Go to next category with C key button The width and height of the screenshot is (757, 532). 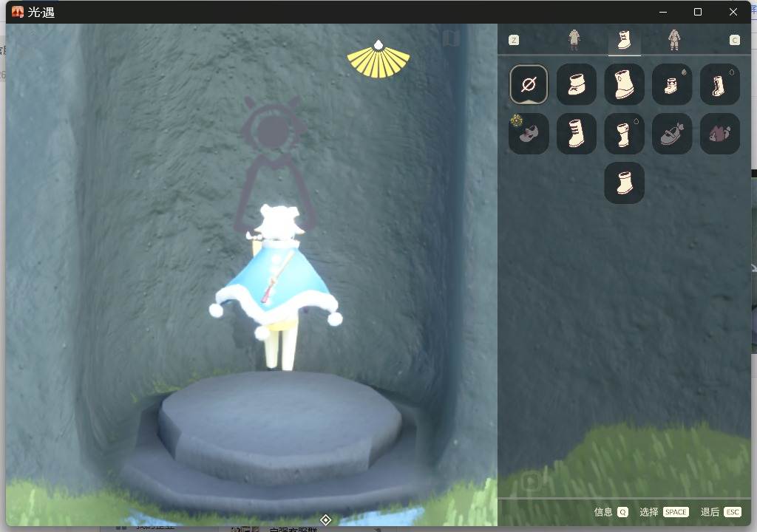click(x=734, y=40)
